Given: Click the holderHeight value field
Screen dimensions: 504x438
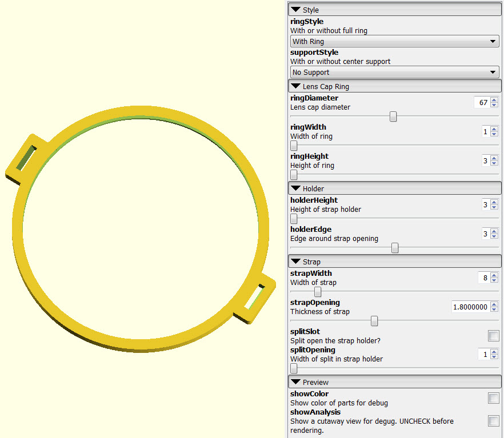Looking at the screenshot, I should tap(486, 204).
